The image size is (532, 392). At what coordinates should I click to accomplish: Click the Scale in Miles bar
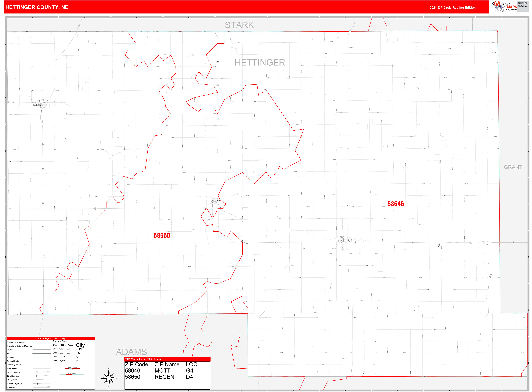(x=72, y=375)
